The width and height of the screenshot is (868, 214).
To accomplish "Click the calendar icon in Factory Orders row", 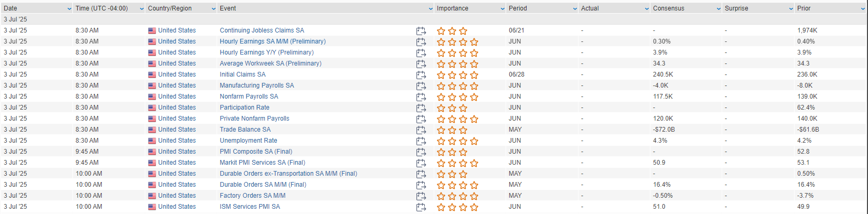I will click(421, 196).
